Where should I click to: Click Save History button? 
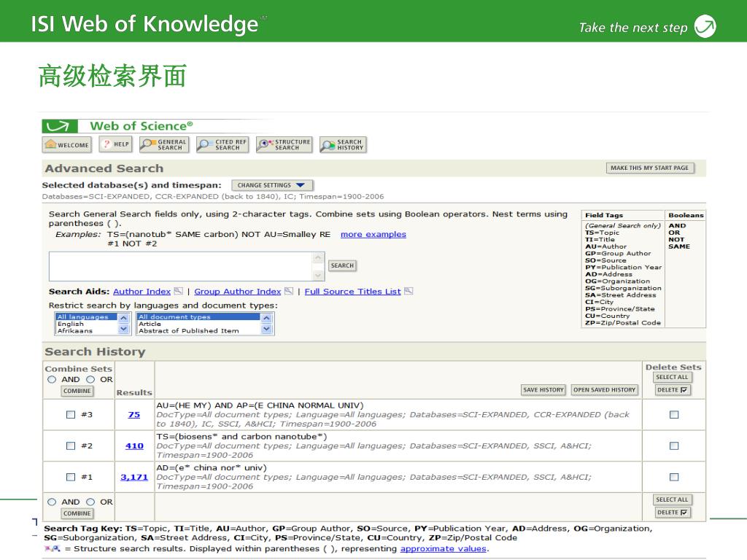(543, 390)
